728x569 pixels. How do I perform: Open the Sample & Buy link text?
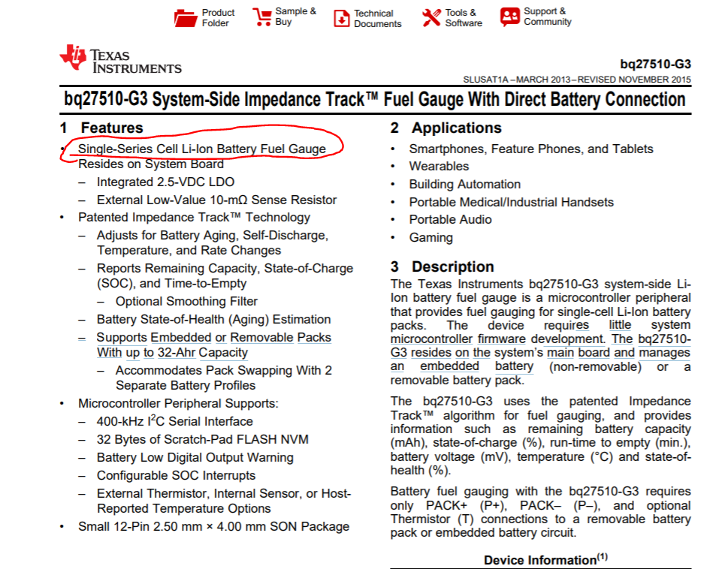295,17
